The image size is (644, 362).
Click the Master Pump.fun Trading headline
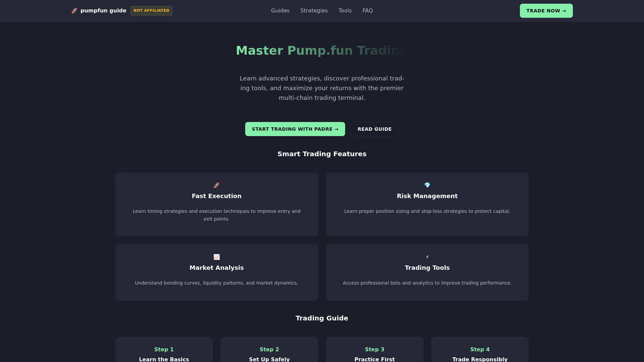tap(322, 51)
